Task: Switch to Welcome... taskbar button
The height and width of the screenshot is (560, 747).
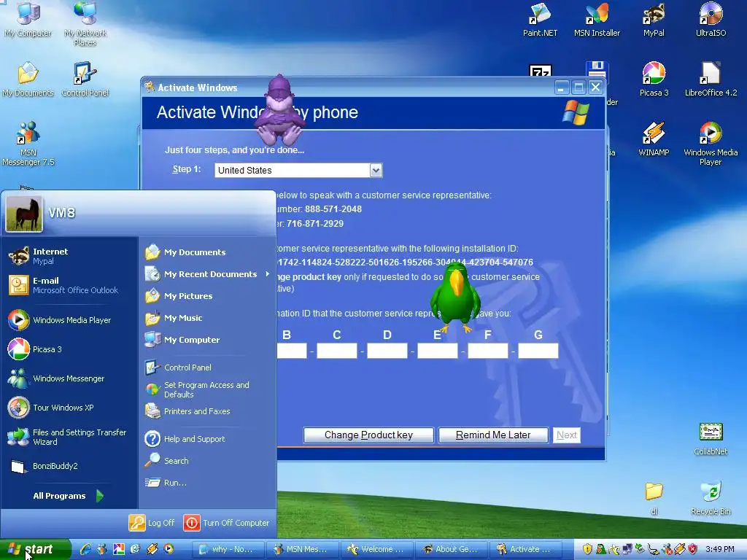Action: click(x=377, y=549)
